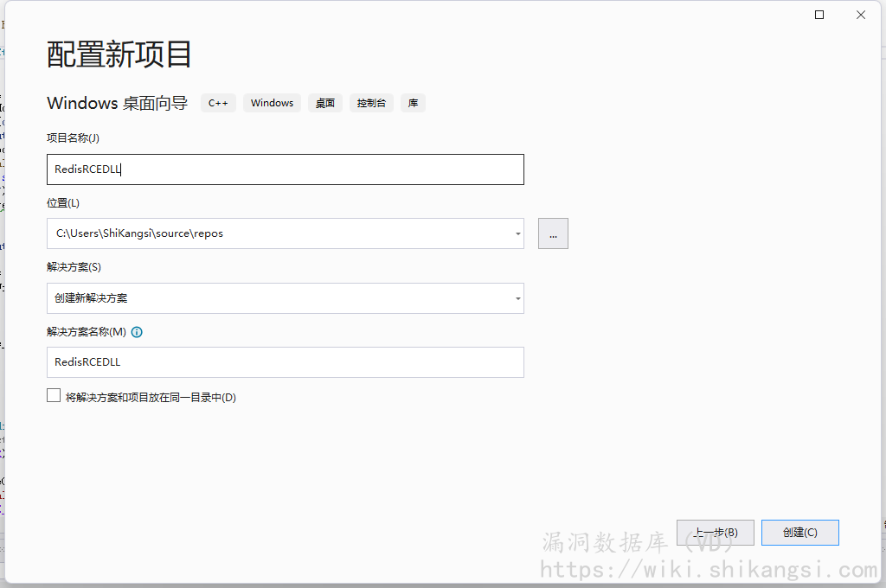Click the info icon beside 解决方案名称(M)

click(x=137, y=332)
